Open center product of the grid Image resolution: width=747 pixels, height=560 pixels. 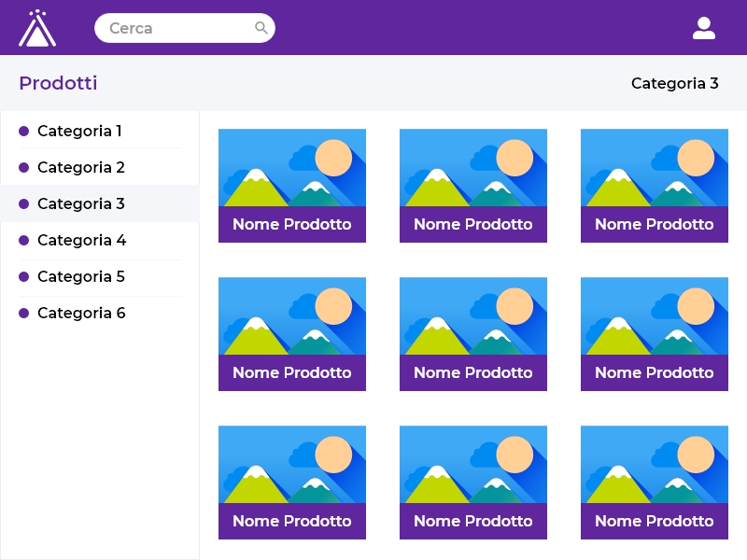pos(473,334)
